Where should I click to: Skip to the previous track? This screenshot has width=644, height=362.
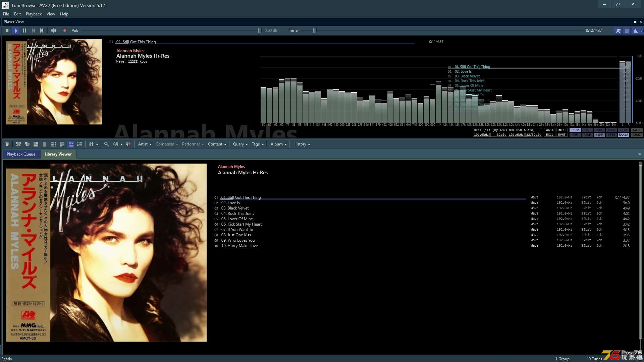click(33, 31)
